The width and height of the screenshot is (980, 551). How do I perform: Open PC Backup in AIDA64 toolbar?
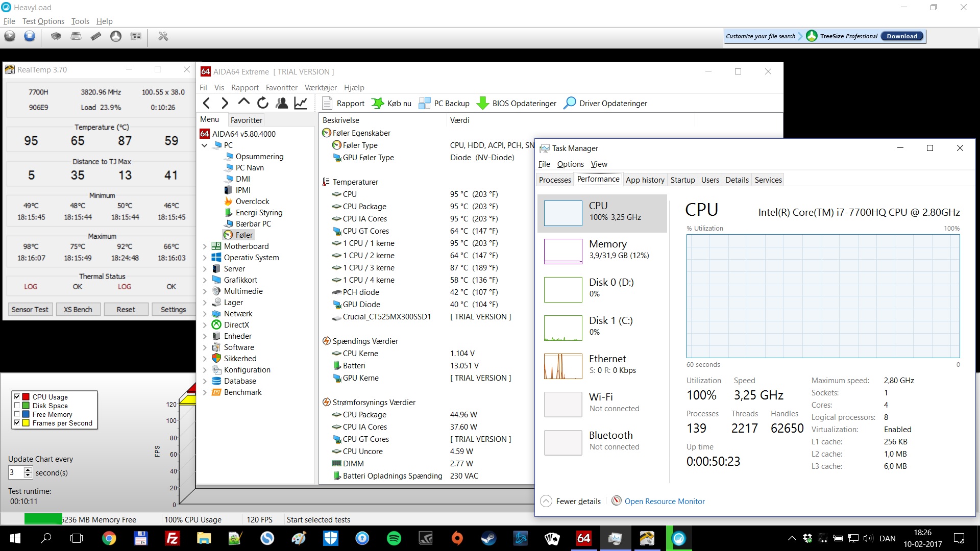point(444,103)
